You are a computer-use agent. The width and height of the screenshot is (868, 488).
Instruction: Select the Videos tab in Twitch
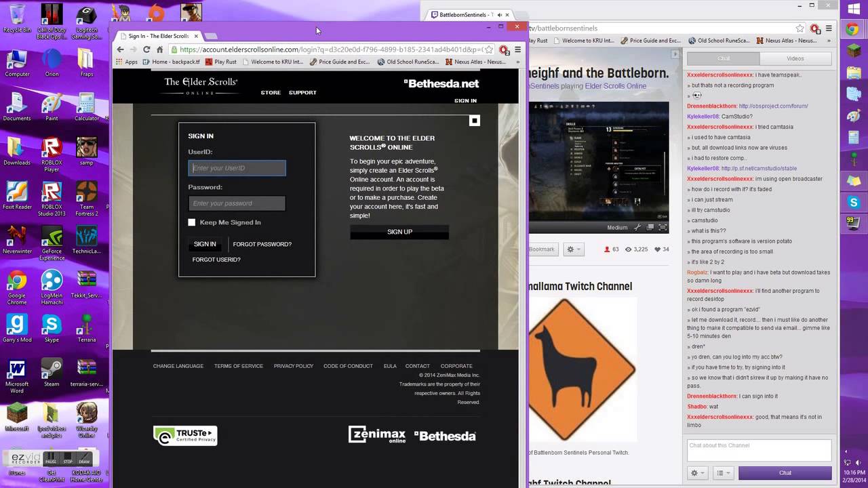795,58
